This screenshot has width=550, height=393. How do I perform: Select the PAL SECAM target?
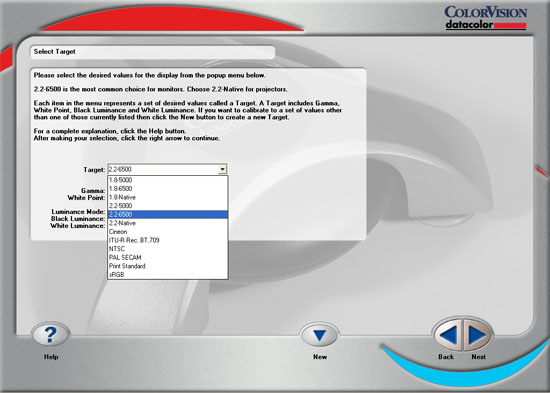(168, 258)
